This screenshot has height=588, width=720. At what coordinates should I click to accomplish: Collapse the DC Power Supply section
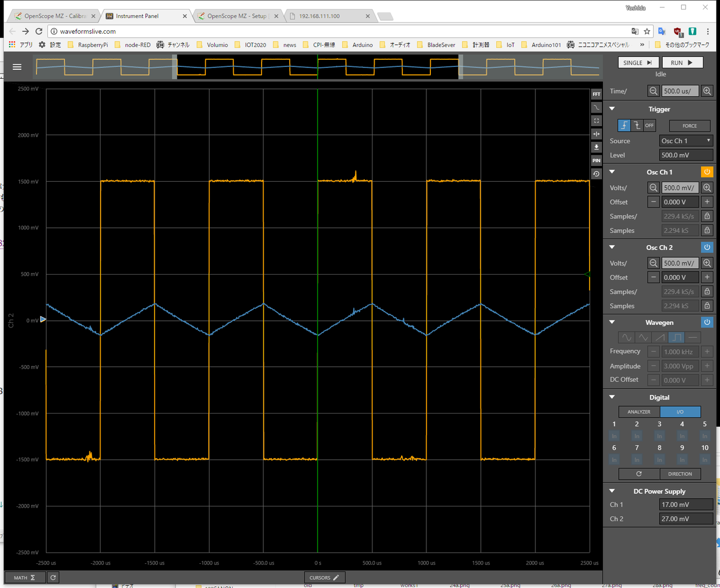coord(612,491)
